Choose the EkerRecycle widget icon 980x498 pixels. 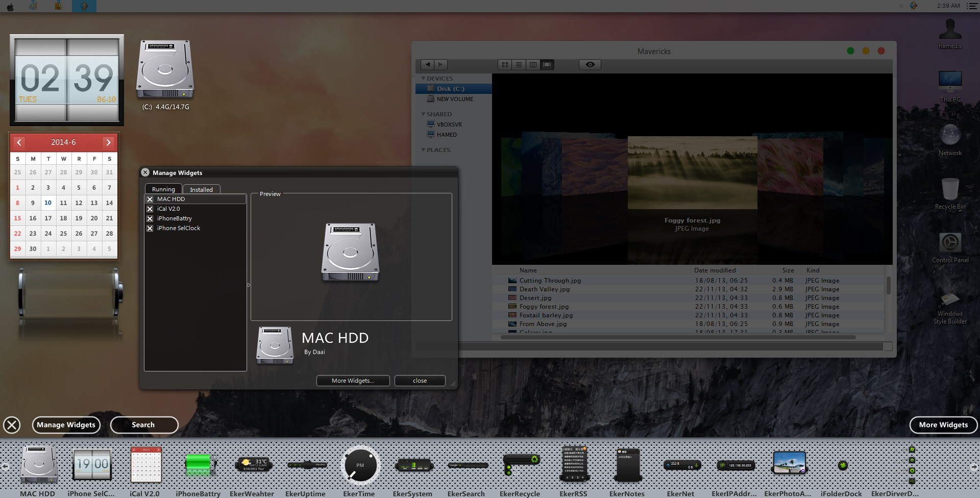click(x=521, y=464)
